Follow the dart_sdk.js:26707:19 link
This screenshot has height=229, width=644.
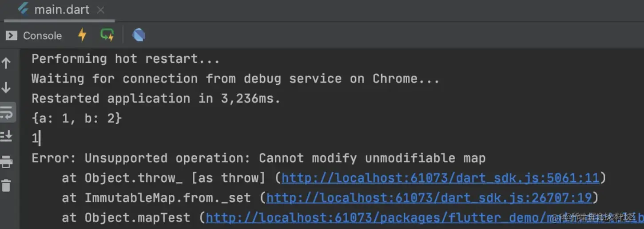pos(429,198)
